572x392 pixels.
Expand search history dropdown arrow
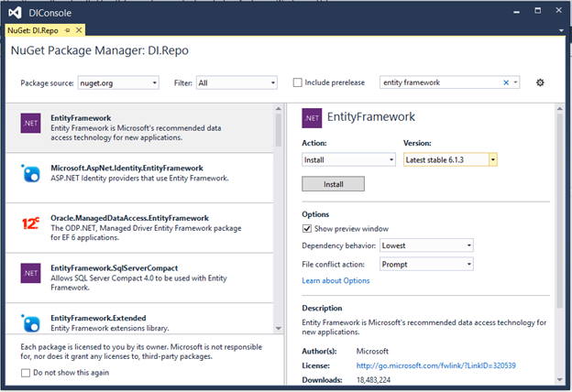tap(515, 82)
